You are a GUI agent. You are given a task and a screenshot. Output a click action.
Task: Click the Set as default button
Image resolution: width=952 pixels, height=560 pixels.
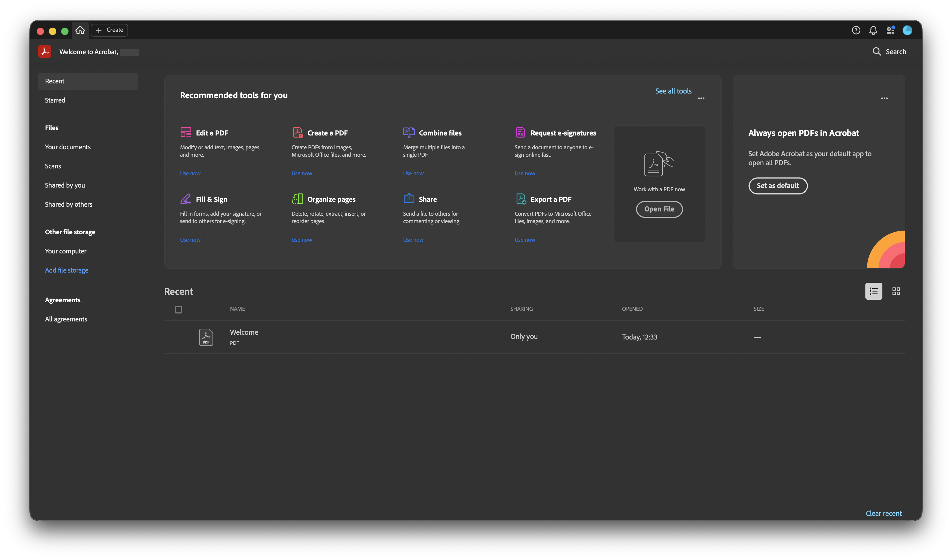point(778,185)
